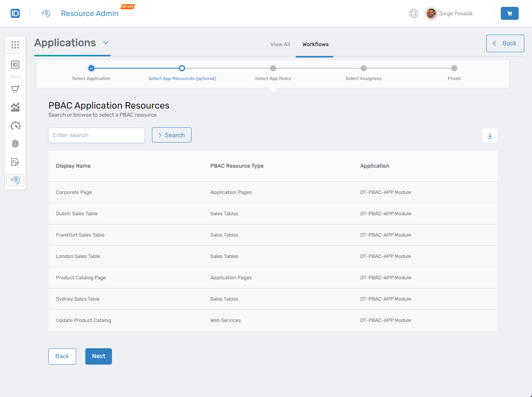This screenshot has height=397, width=532.
Task: Select the completed Select Application step
Action: (x=91, y=68)
